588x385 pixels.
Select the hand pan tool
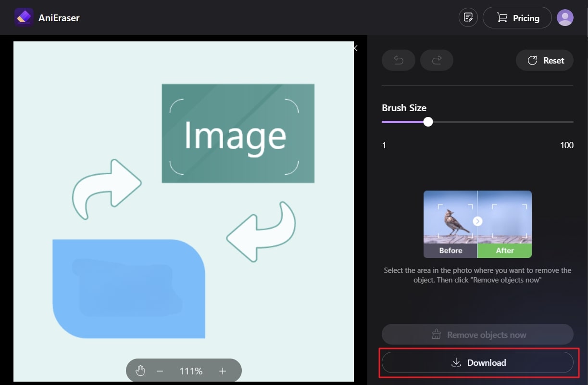(x=140, y=371)
